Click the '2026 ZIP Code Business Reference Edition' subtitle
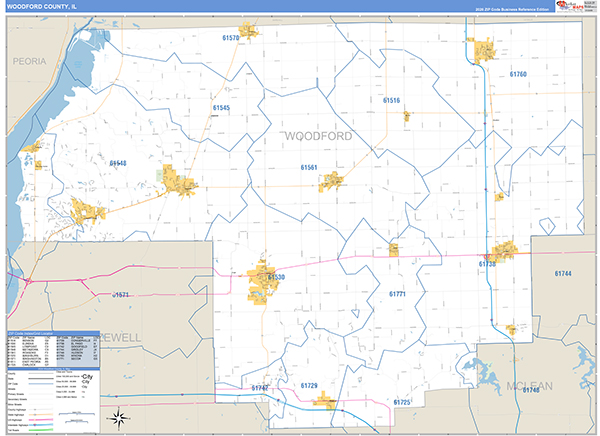Viewport: 600px width, 436px height. (x=512, y=9)
